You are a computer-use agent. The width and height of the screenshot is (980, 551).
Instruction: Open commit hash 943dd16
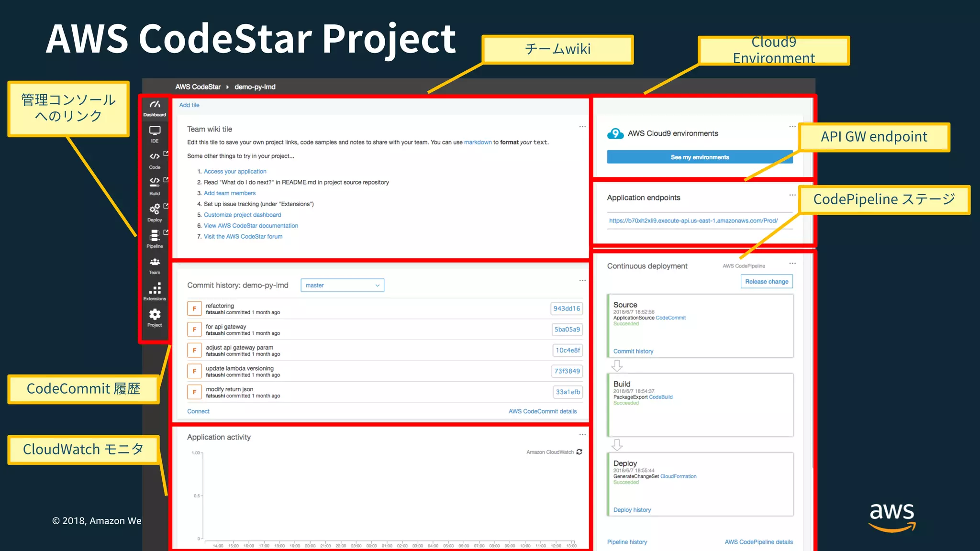point(567,309)
